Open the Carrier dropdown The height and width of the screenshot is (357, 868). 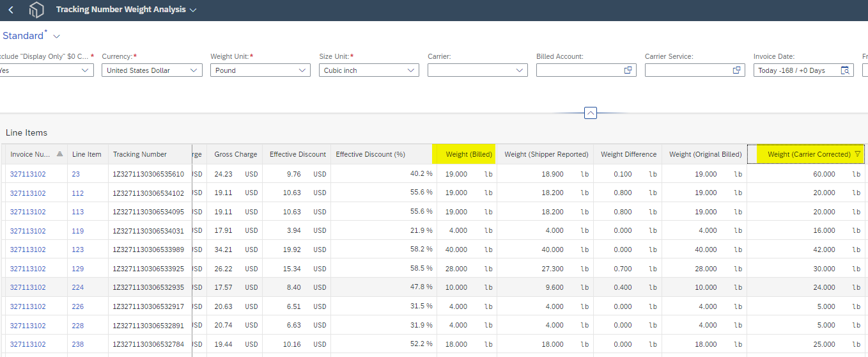pyautogui.click(x=478, y=70)
